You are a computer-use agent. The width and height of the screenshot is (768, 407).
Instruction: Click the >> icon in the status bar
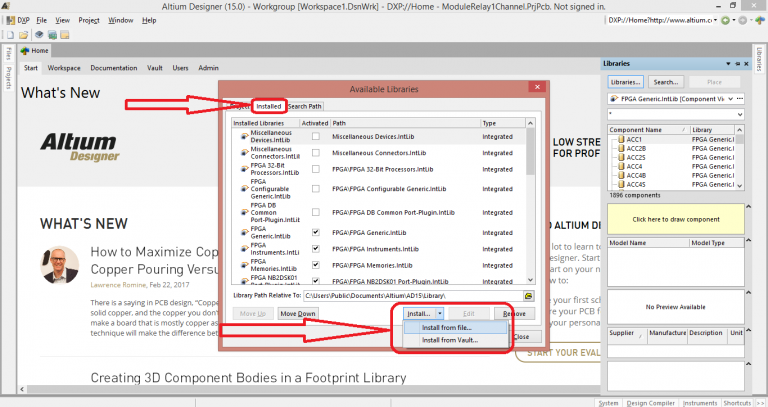tap(760, 403)
